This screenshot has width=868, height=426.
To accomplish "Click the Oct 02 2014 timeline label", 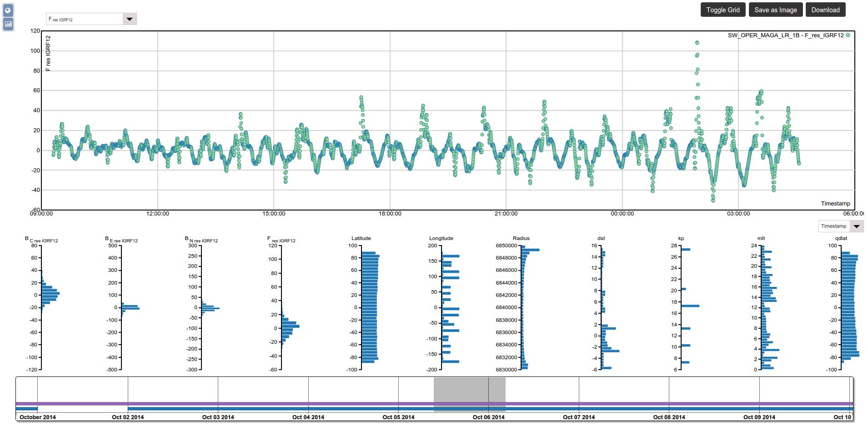I will click(x=128, y=417).
